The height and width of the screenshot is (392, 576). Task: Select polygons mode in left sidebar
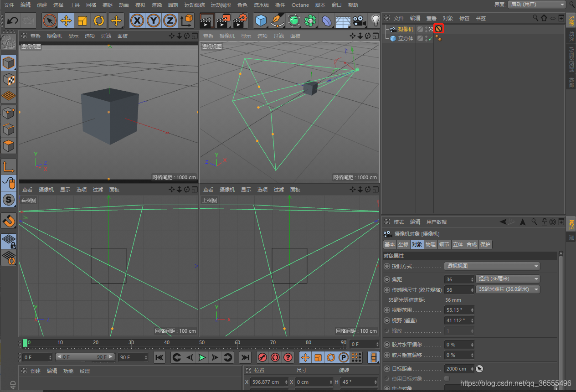[9, 146]
